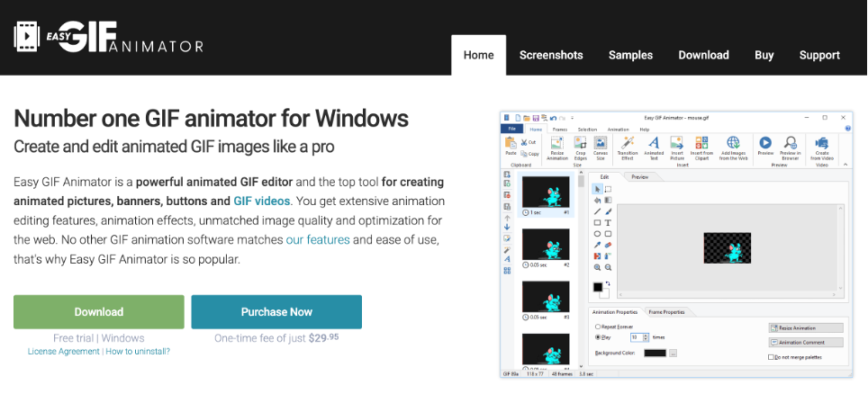Click the Resize Animation button in properties

(806, 328)
